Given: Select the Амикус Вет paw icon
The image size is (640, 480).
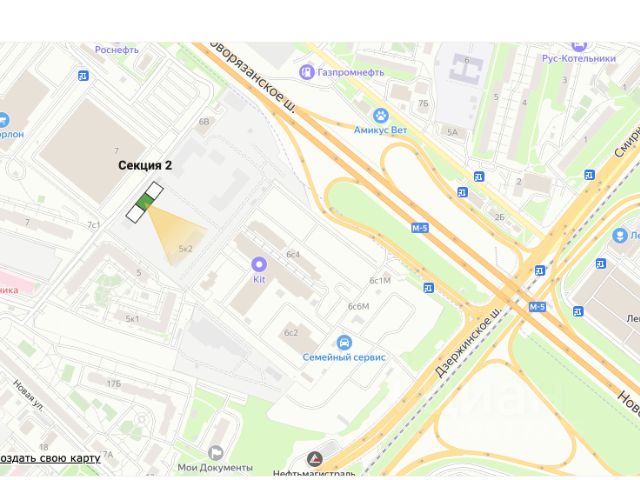Looking at the screenshot, I should point(381,116).
